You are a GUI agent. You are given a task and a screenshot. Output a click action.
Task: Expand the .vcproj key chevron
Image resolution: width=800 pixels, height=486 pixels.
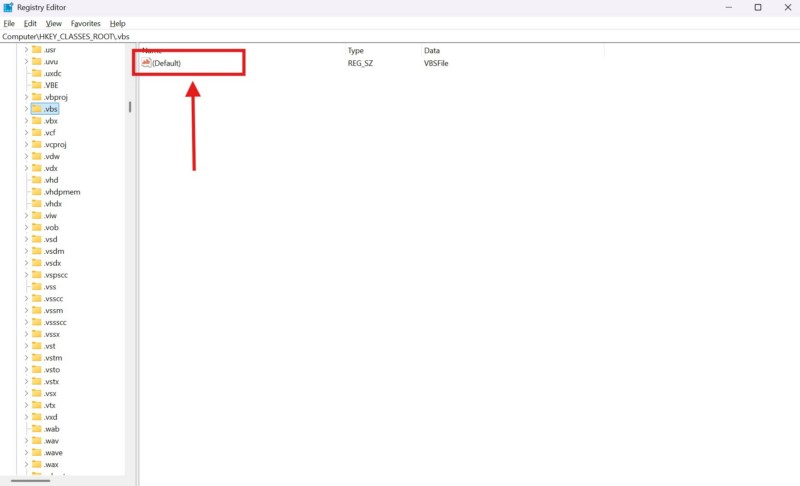26,144
